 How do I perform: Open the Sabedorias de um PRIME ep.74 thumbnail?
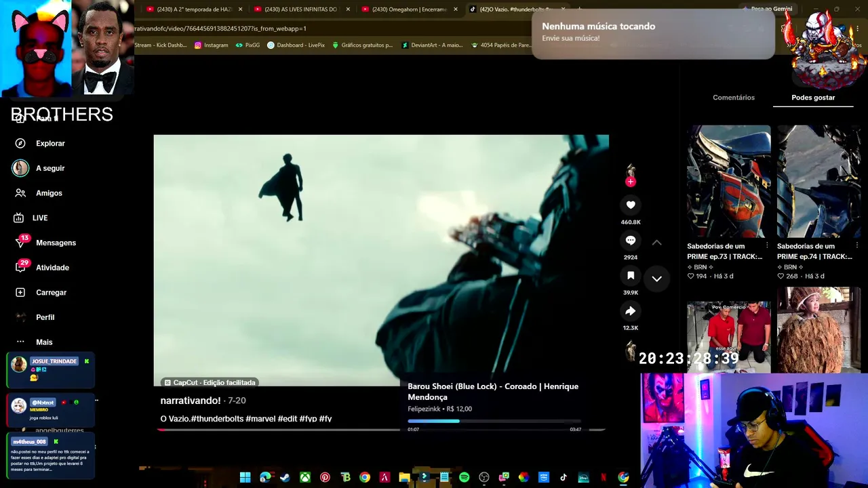[818, 181]
